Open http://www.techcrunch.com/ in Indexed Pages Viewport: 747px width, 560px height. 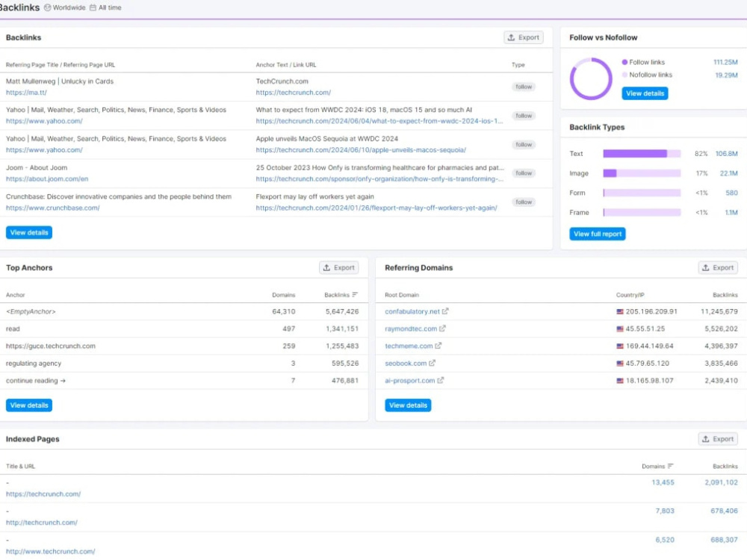coord(51,552)
